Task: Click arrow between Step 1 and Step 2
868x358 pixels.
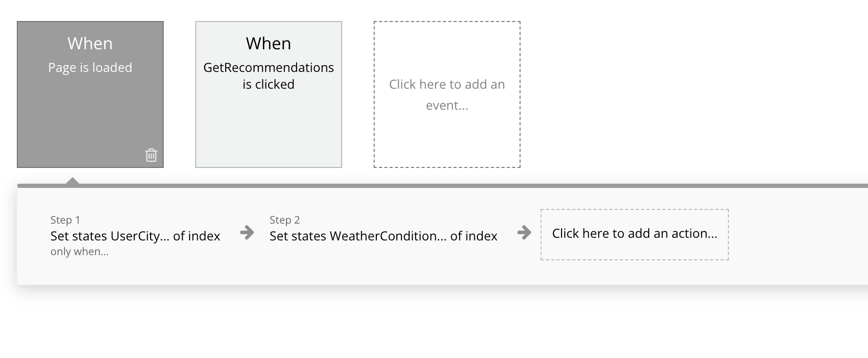Action: tap(247, 232)
